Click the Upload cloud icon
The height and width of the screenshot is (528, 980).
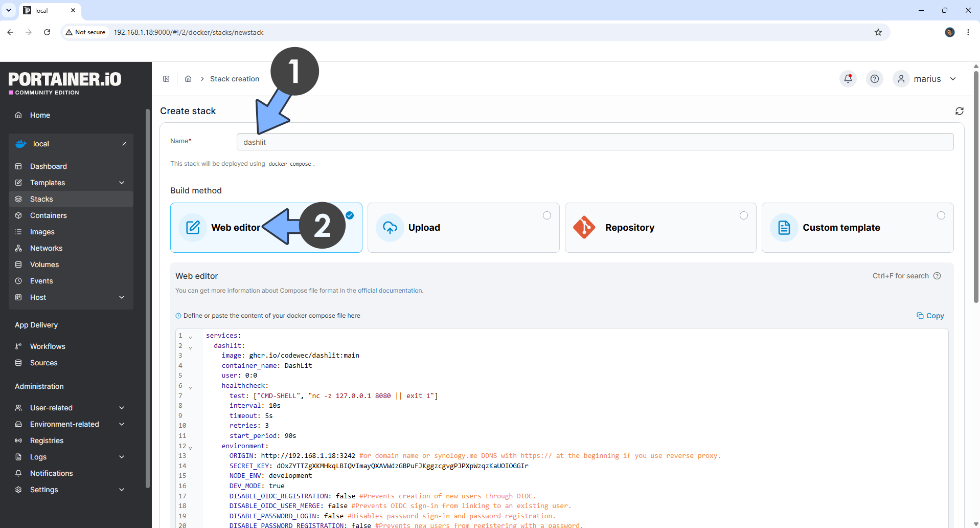pos(390,228)
